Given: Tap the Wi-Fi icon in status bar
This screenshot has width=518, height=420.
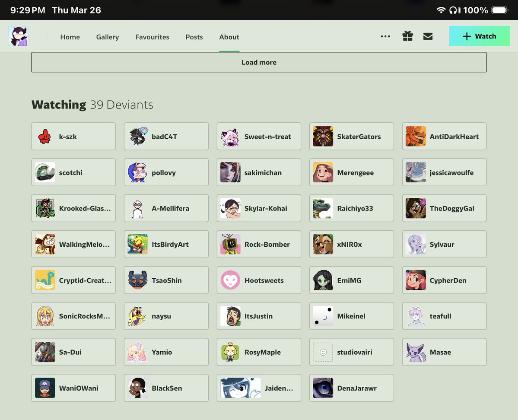Looking at the screenshot, I should coord(441,10).
